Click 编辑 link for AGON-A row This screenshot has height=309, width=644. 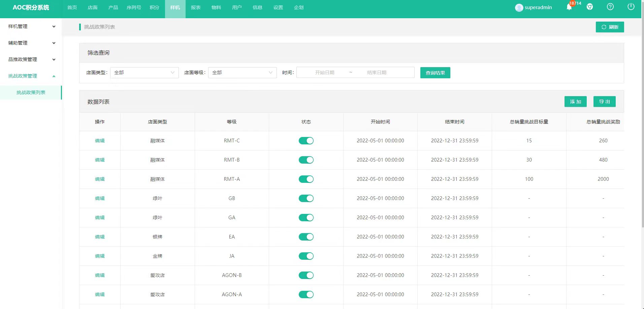point(100,294)
